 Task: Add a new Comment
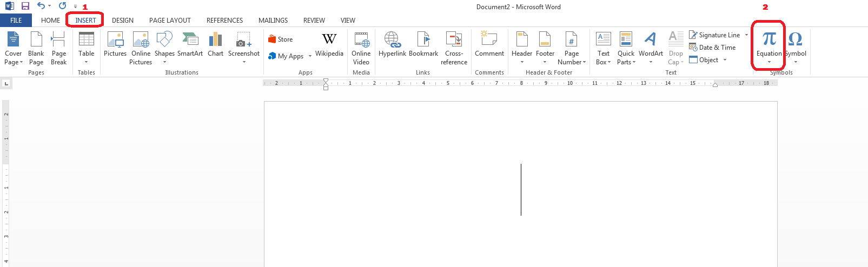point(489,44)
